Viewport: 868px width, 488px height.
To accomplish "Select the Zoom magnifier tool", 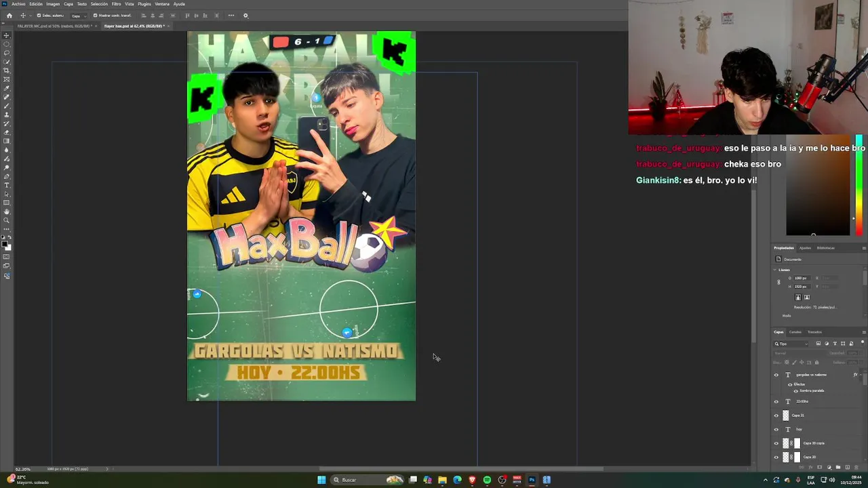I will click(6, 220).
